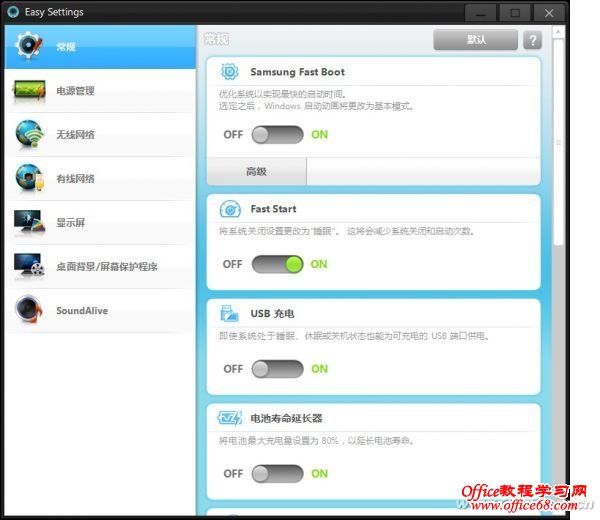Click the Samsung Fast Boot gear icon
The width and height of the screenshot is (600, 520).
coord(230,72)
